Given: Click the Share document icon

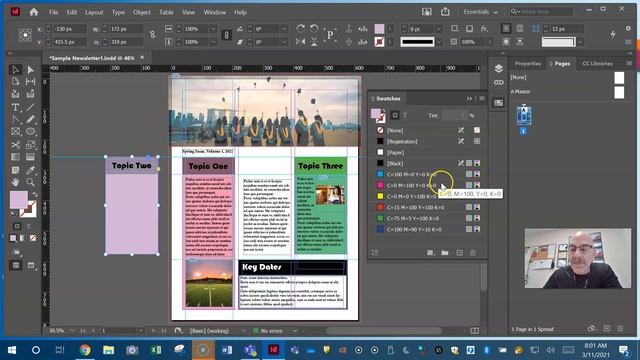Looking at the screenshot, I should coord(445,12).
